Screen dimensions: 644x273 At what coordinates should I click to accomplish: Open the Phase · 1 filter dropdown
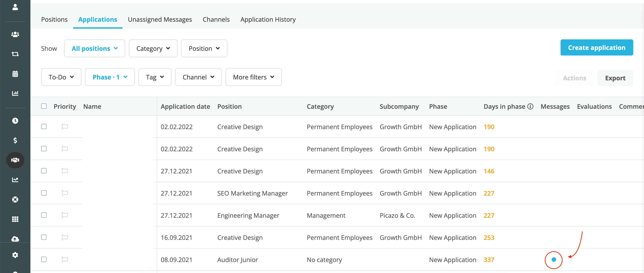[110, 77]
